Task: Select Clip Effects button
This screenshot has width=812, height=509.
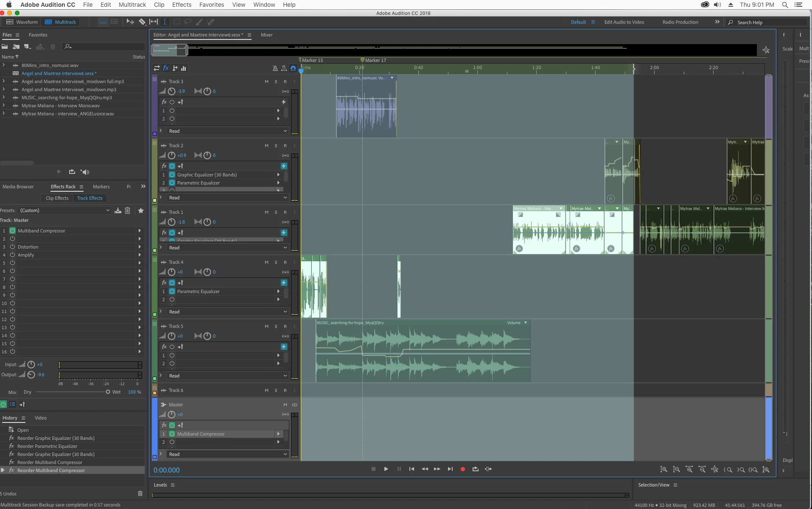Action: pyautogui.click(x=57, y=198)
